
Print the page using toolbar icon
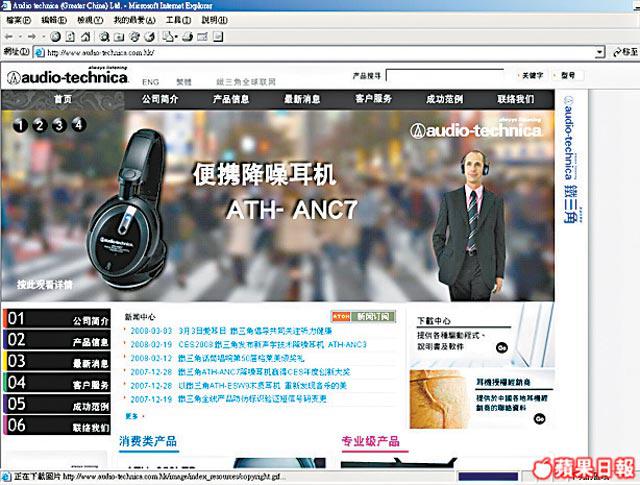(187, 37)
